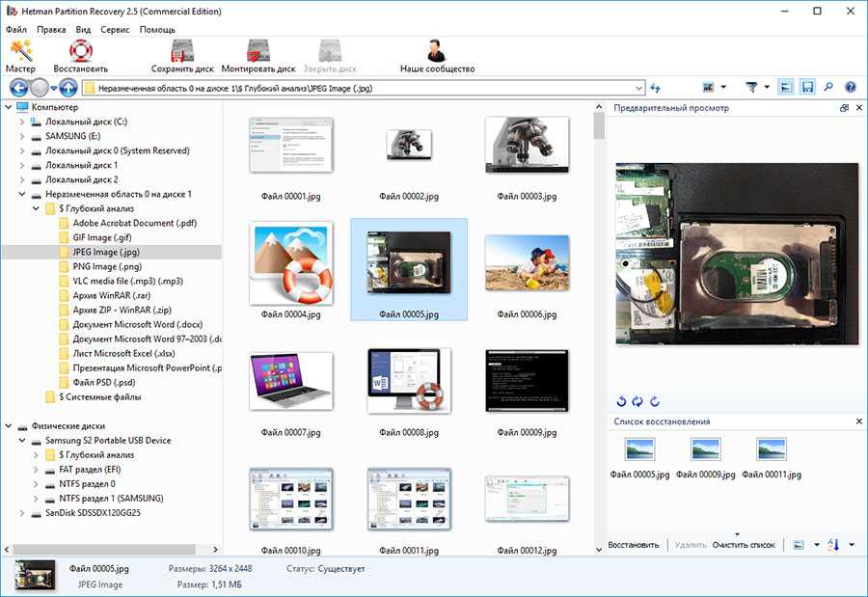Click the magnifier search icon
The height and width of the screenshot is (597, 868).
pos(828,87)
